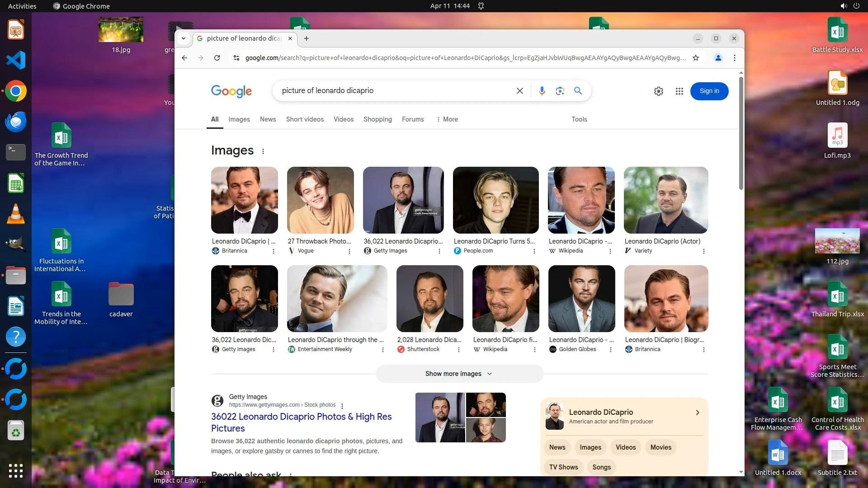The height and width of the screenshot is (488, 868).
Task: Open Google Lens image search icon
Action: point(560,91)
